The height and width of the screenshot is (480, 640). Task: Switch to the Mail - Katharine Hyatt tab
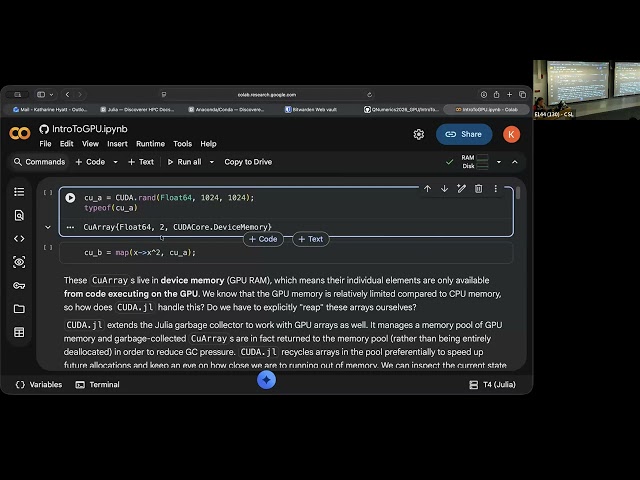[x=50, y=109]
